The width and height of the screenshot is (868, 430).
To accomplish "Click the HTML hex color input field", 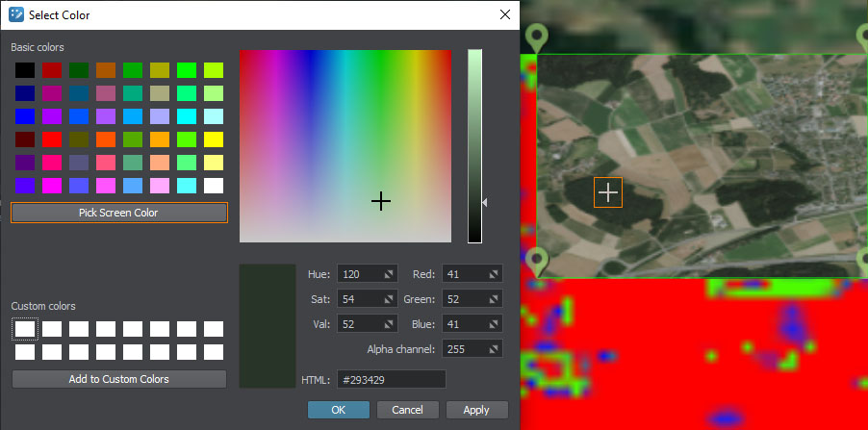I will 390,380.
